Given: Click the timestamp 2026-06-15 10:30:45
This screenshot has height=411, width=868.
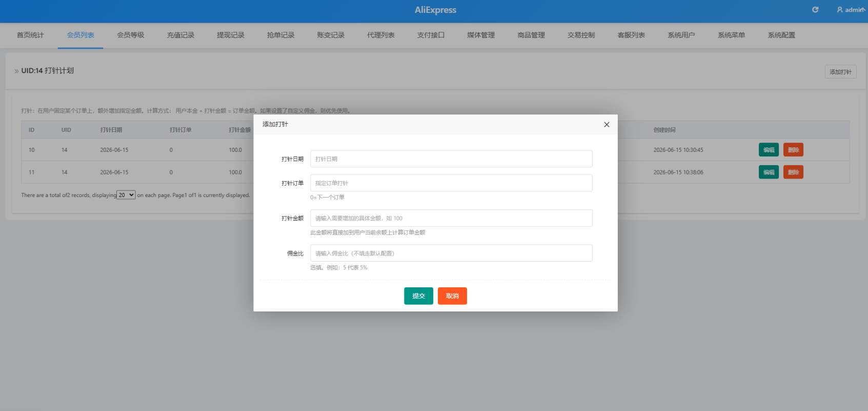Looking at the screenshot, I should (x=678, y=150).
